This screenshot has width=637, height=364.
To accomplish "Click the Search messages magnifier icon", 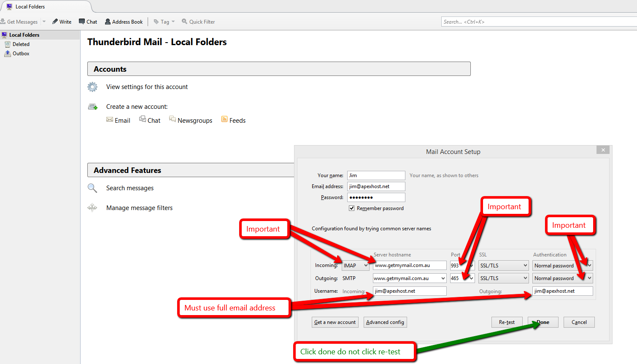I will click(x=92, y=188).
